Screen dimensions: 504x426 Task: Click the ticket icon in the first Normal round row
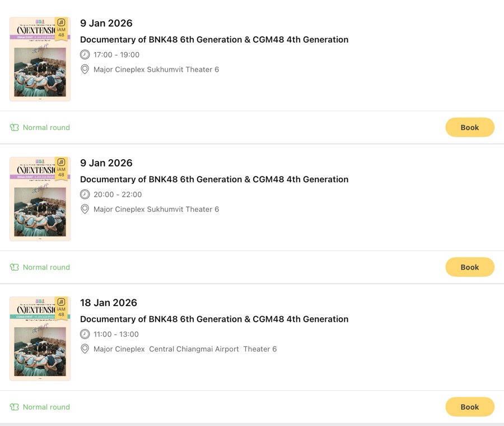pyautogui.click(x=15, y=128)
